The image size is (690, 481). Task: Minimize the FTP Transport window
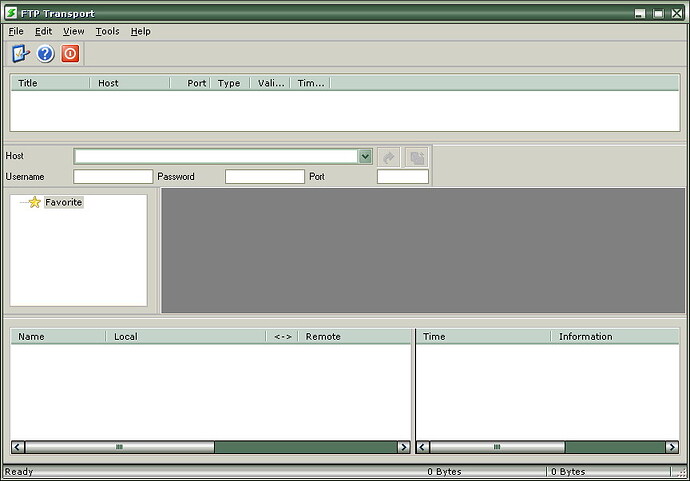coord(640,13)
